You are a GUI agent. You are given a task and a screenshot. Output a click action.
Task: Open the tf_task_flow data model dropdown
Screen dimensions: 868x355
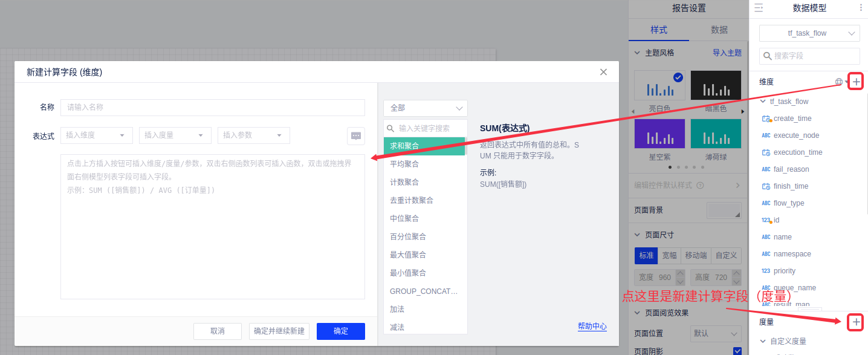click(809, 33)
